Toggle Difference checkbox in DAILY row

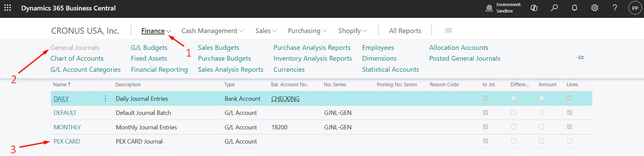(513, 98)
